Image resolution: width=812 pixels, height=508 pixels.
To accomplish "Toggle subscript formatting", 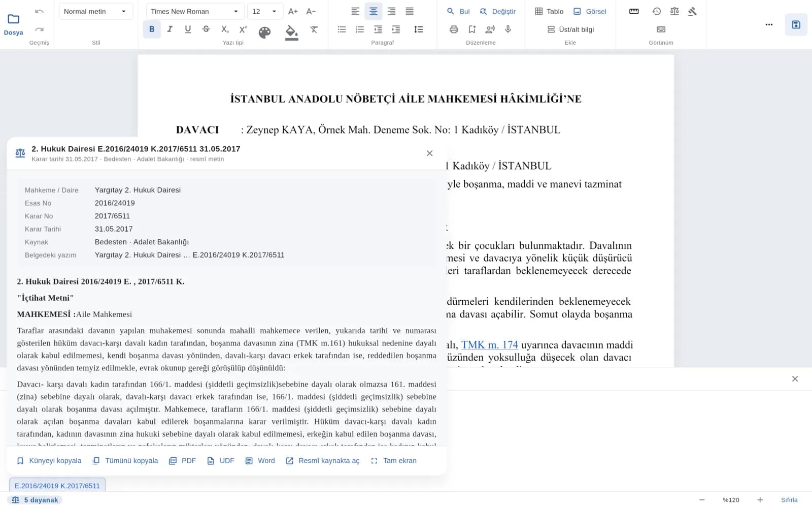I will coord(225,29).
